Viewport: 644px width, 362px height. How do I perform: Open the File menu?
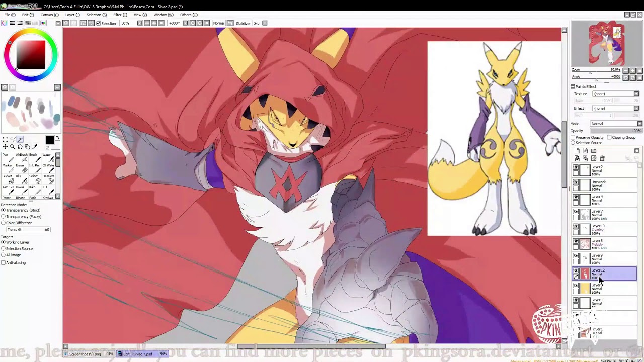(10, 15)
